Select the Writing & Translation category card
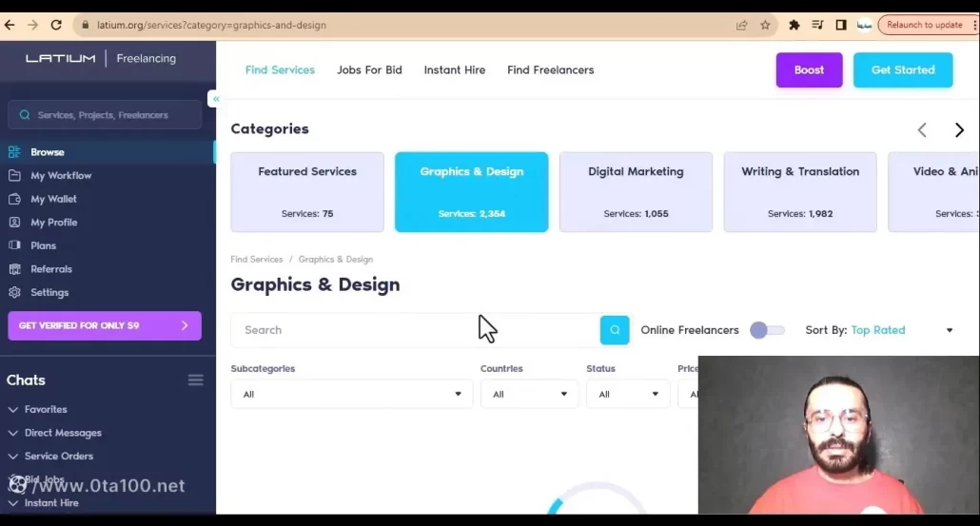This screenshot has width=980, height=526. point(800,192)
